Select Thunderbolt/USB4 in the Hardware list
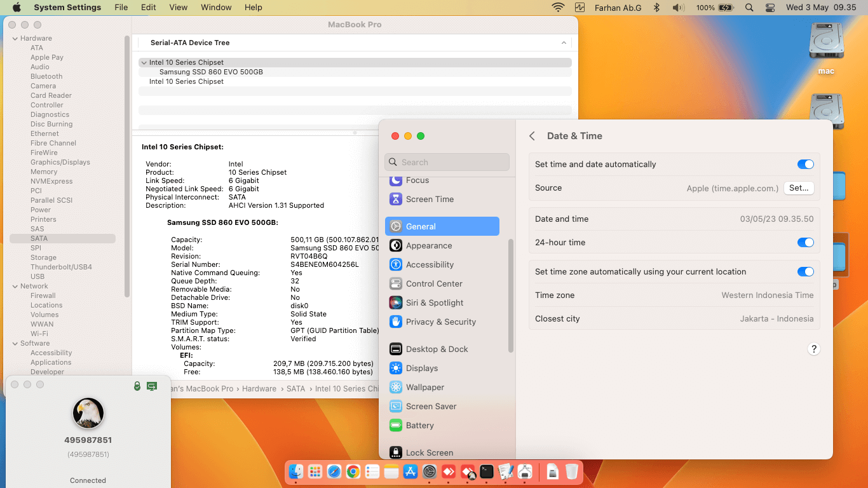The image size is (868, 488). pyautogui.click(x=61, y=267)
